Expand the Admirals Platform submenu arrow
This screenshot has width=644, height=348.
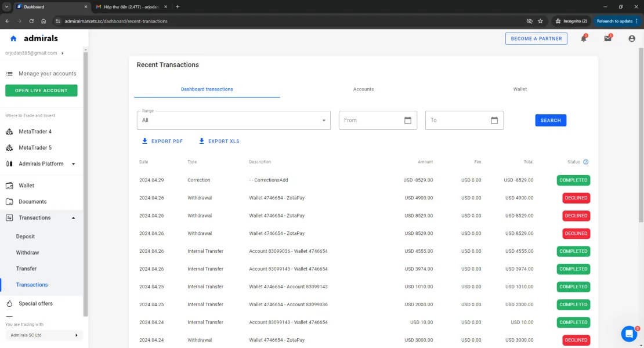(x=74, y=164)
